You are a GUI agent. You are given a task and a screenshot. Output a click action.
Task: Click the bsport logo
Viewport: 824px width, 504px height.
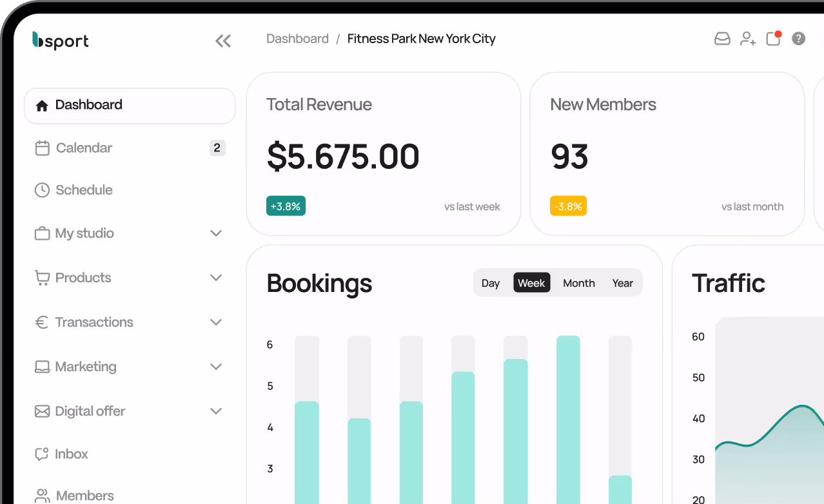60,41
